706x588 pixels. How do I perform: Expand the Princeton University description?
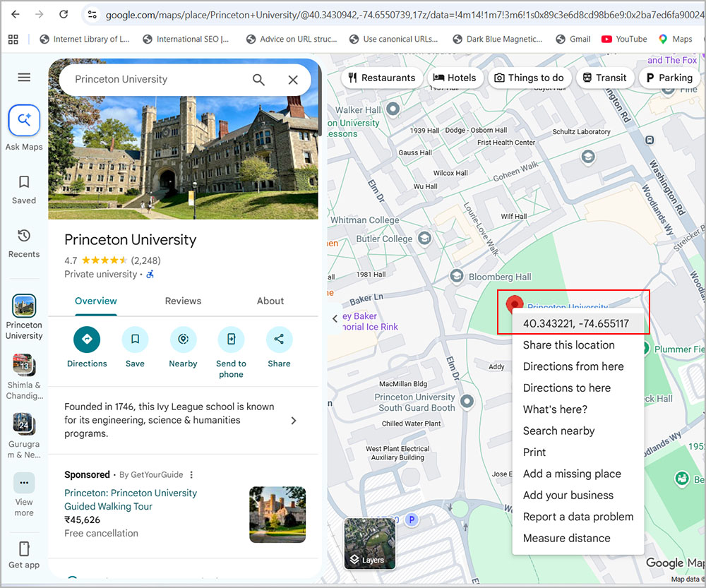(x=294, y=421)
